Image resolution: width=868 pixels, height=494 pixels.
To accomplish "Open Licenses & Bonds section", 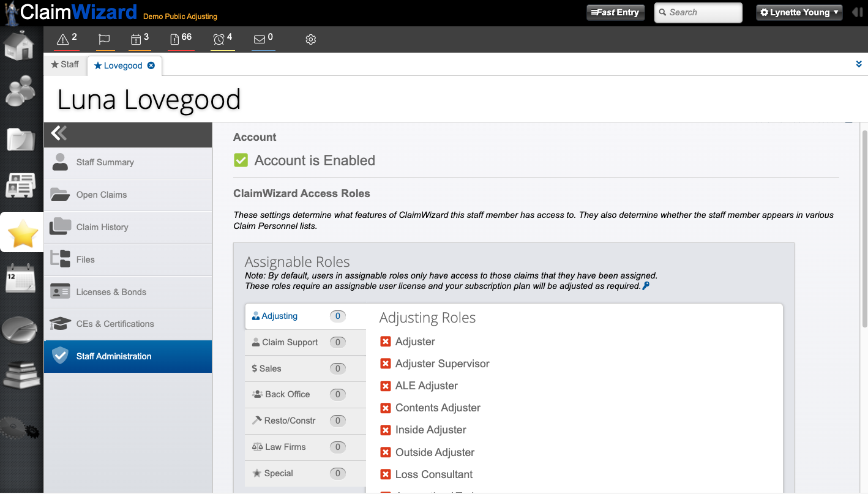I will pyautogui.click(x=111, y=292).
